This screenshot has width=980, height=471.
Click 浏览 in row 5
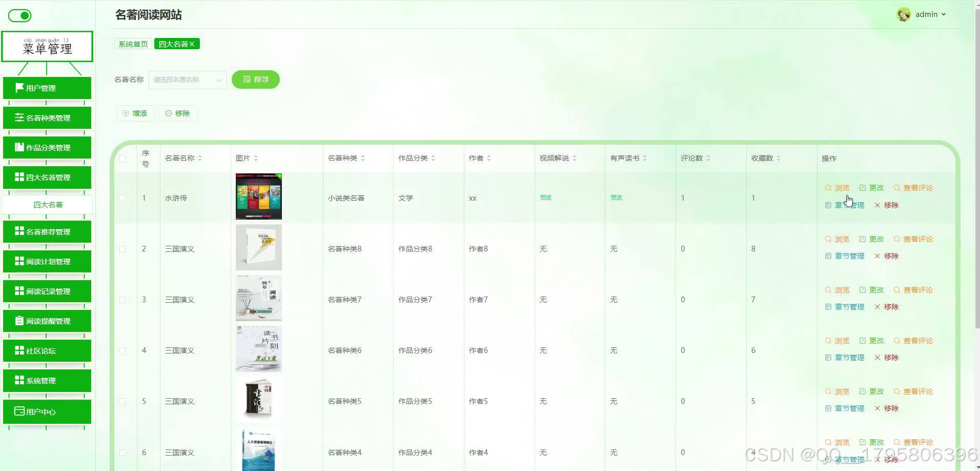[837, 391]
